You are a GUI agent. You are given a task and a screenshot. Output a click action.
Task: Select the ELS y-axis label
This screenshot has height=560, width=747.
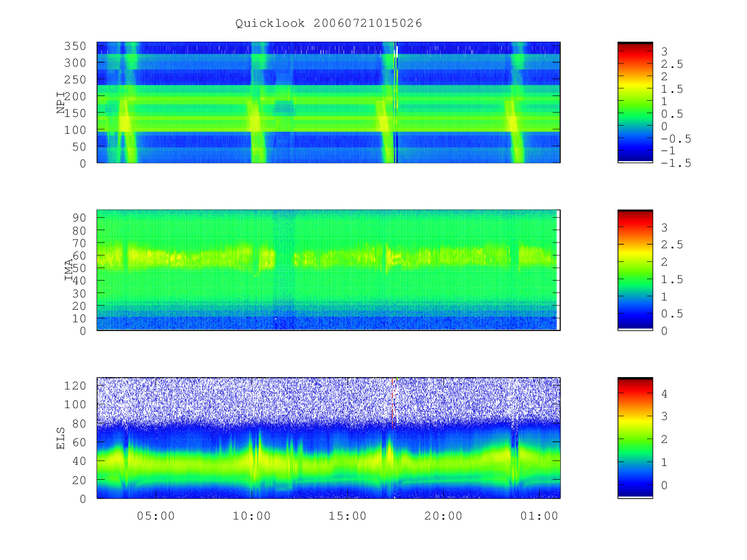point(61,439)
